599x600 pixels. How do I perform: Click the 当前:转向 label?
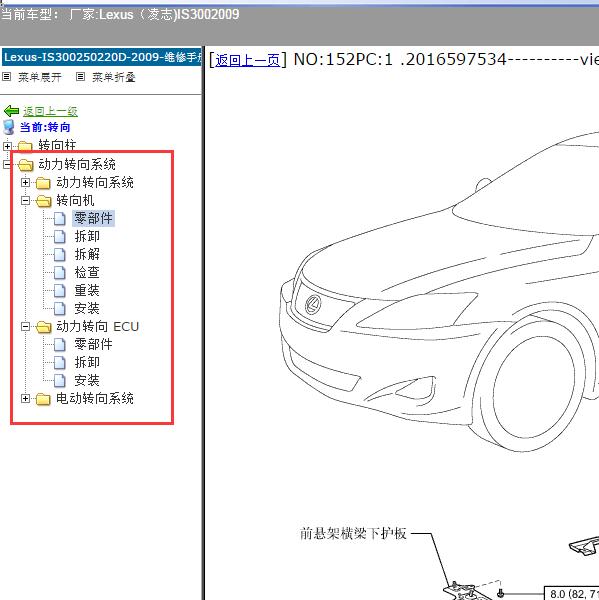pos(45,127)
